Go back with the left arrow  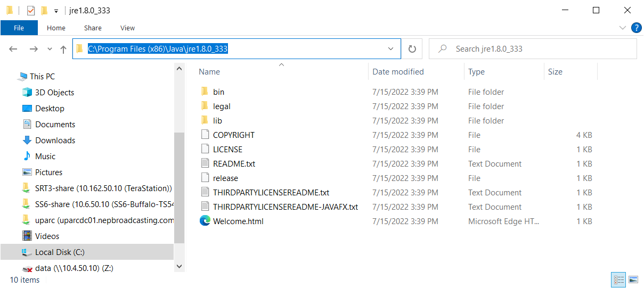click(14, 49)
